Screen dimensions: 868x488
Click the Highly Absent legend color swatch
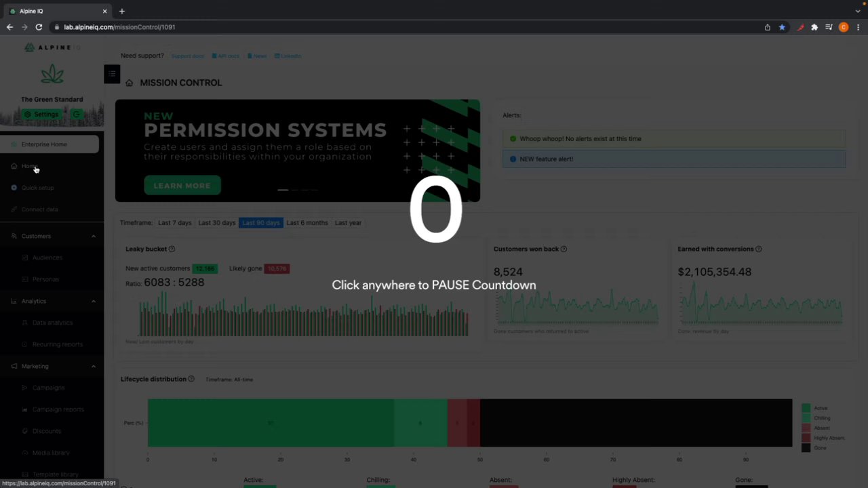coord(806,438)
